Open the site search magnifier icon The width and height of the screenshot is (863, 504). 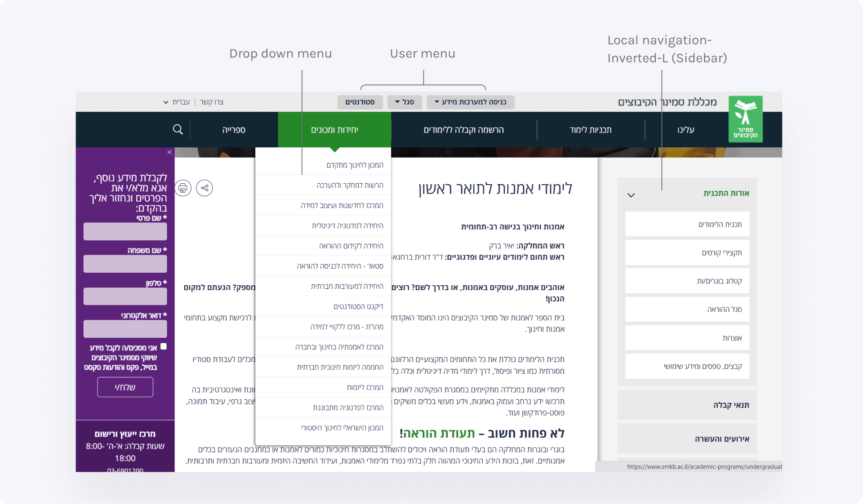click(x=178, y=129)
